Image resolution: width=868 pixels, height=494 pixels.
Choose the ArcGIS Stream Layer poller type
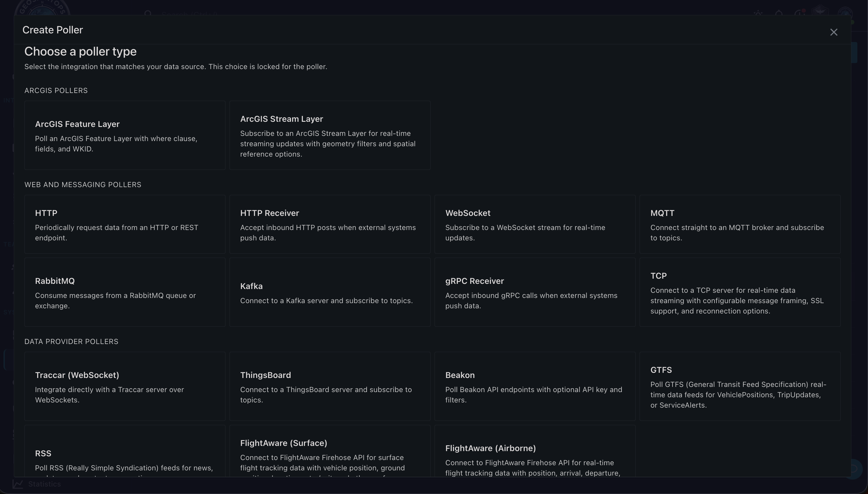330,135
